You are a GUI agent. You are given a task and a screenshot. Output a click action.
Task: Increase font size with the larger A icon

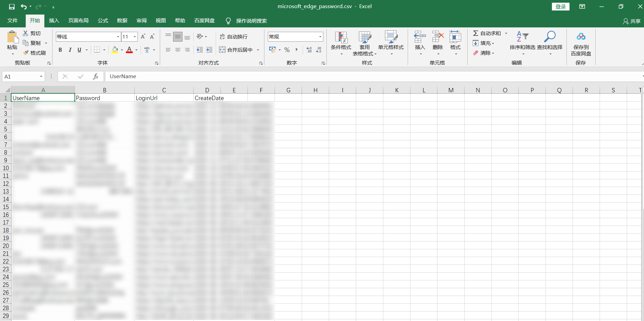click(x=143, y=37)
